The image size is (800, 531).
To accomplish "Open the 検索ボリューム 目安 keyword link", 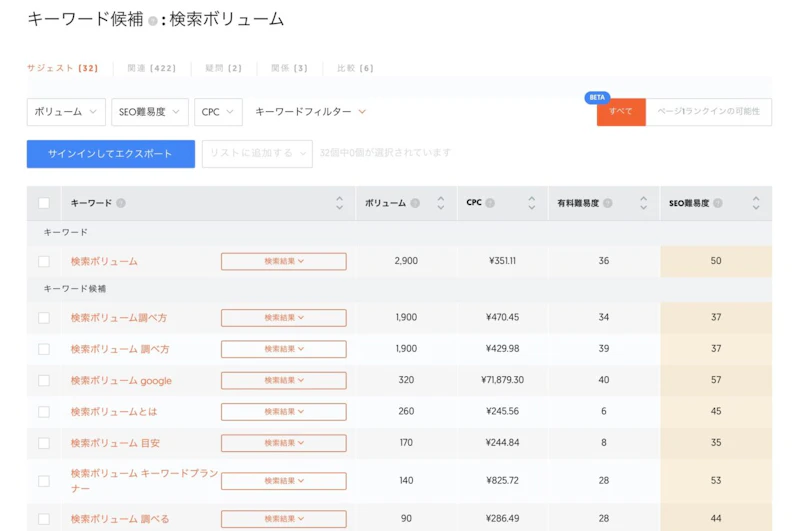I will 115,443.
